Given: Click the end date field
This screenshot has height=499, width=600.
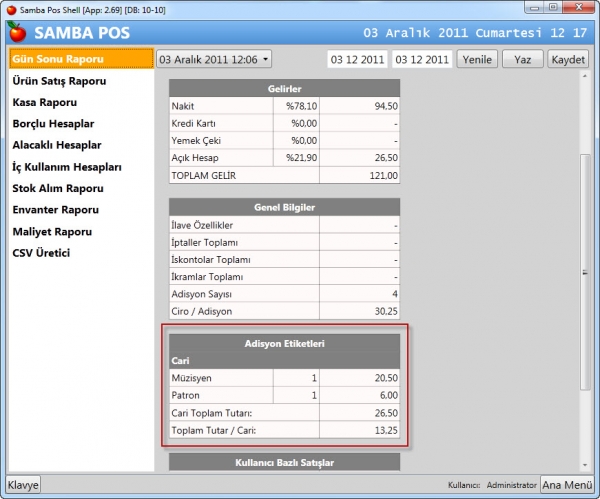Looking at the screenshot, I should pyautogui.click(x=422, y=59).
